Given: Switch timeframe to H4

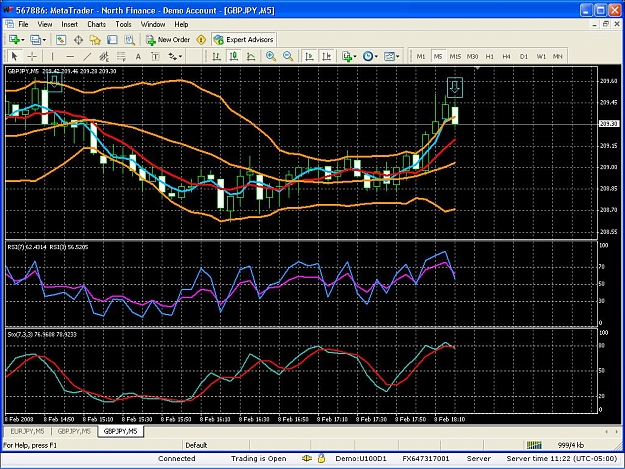Looking at the screenshot, I should [x=506, y=57].
